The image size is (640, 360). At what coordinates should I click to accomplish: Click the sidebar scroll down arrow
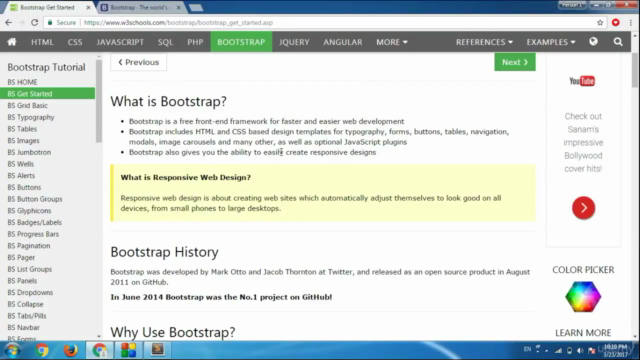click(x=99, y=336)
